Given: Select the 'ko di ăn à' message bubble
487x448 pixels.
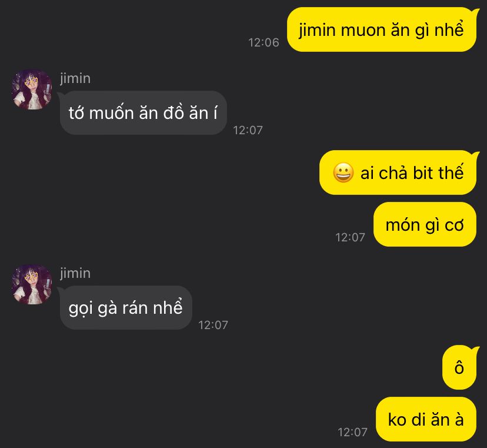Looking at the screenshot, I should coord(426,419).
